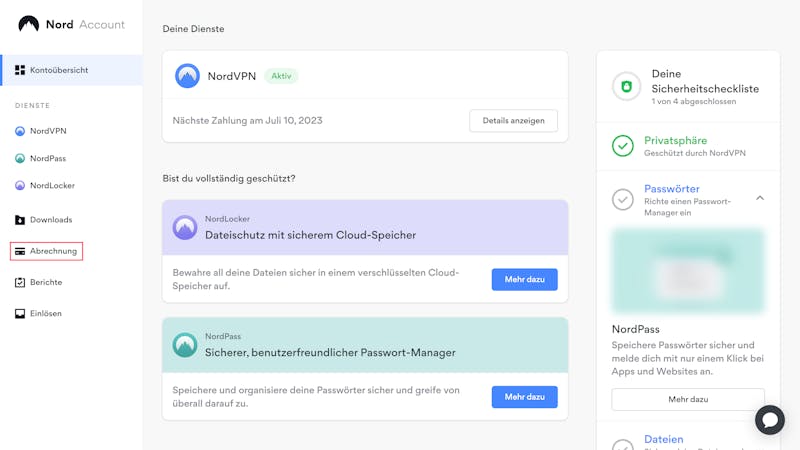The width and height of the screenshot is (800, 450).
Task: Click the NordLocker card logo
Action: click(185, 228)
